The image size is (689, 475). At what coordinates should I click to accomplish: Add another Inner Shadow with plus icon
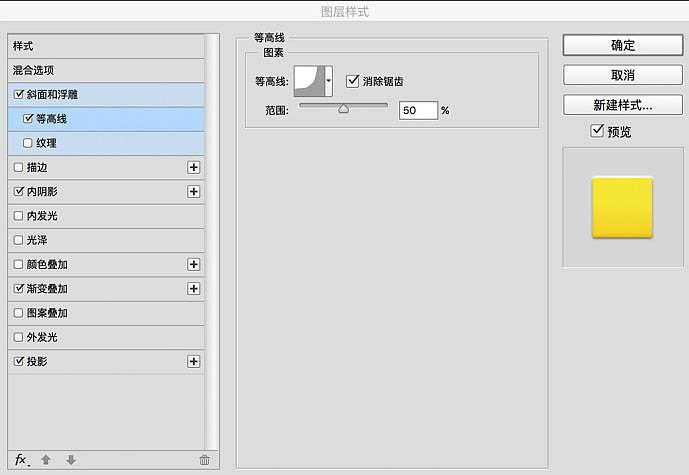(x=194, y=192)
